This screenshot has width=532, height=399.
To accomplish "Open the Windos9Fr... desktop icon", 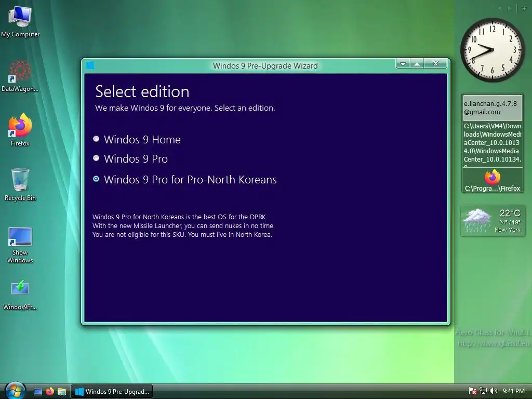I will click(20, 295).
